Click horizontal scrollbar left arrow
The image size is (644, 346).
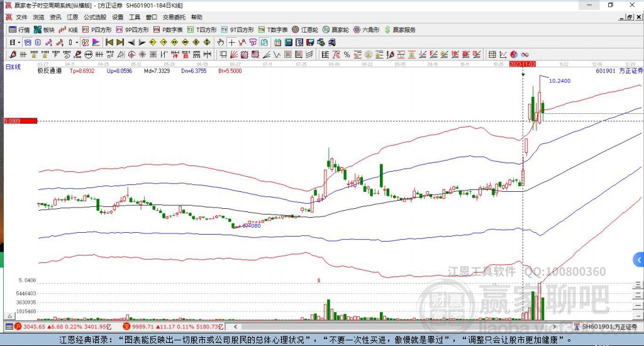235,326
